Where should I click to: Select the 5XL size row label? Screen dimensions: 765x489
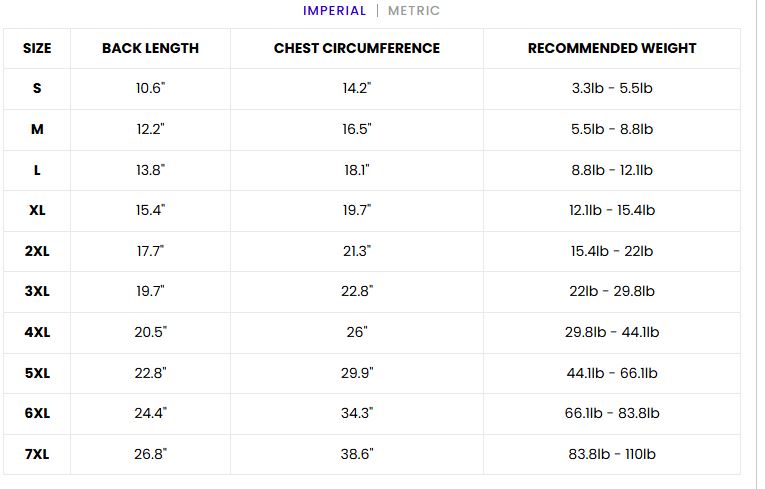[37, 373]
